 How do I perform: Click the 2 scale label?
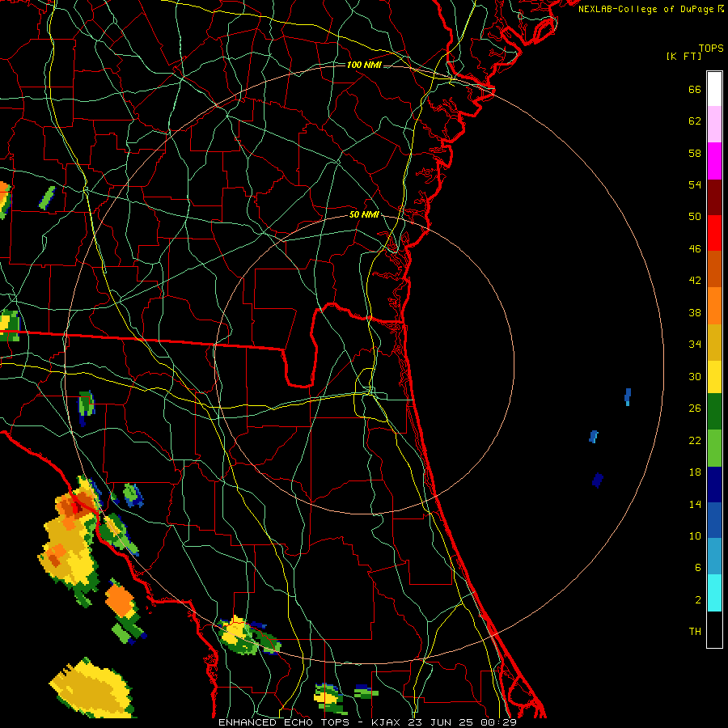click(698, 600)
